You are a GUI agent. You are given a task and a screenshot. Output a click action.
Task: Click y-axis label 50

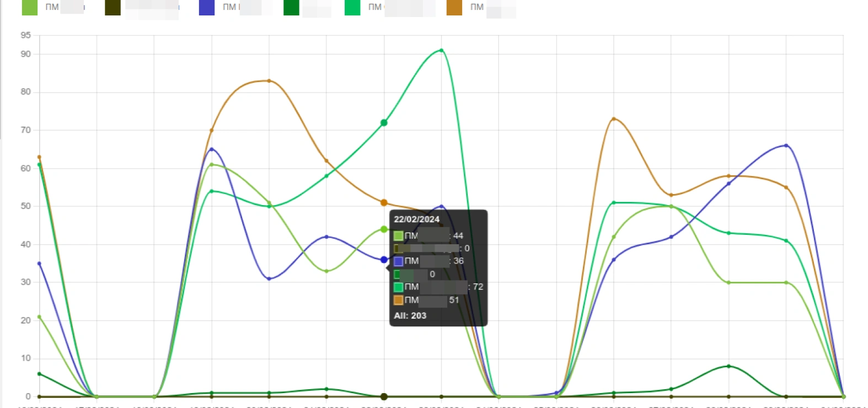pyautogui.click(x=26, y=206)
